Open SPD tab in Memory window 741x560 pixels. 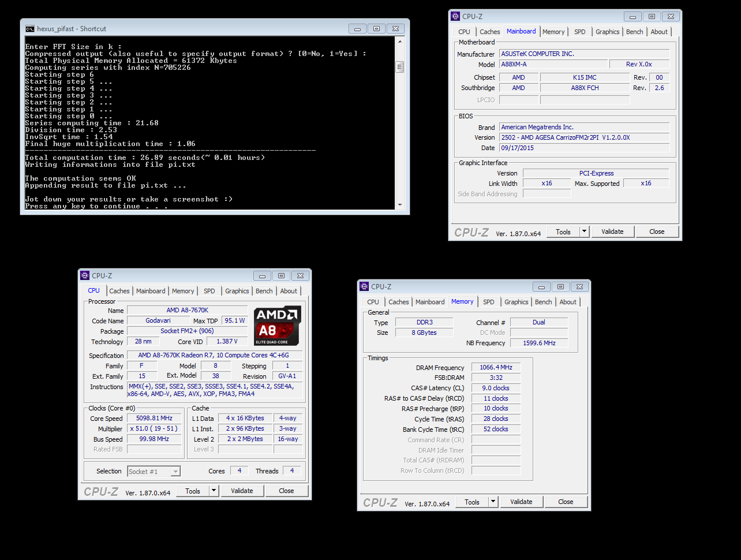[x=489, y=302]
